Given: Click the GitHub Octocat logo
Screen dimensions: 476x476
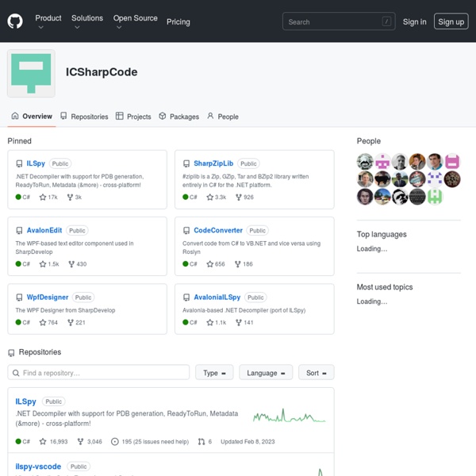Looking at the screenshot, I should tap(15, 21).
